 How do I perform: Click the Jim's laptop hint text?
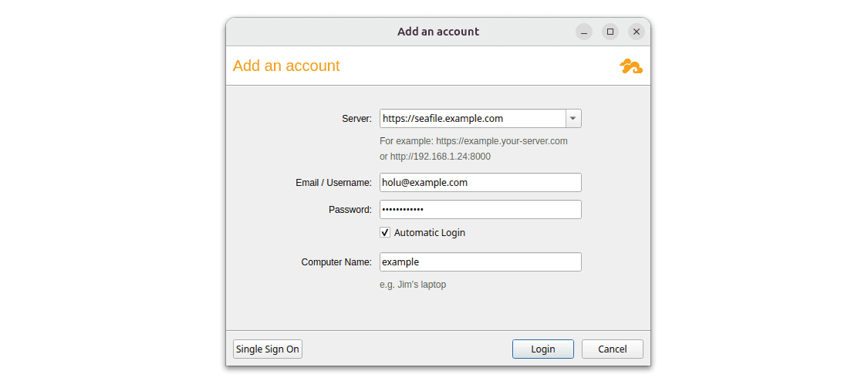pyautogui.click(x=413, y=285)
